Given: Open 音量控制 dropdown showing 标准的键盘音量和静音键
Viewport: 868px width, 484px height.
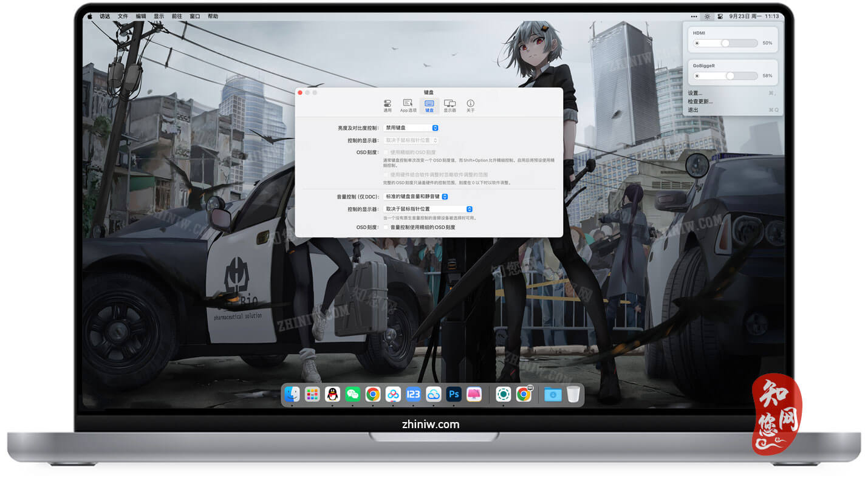Looking at the screenshot, I should [416, 197].
